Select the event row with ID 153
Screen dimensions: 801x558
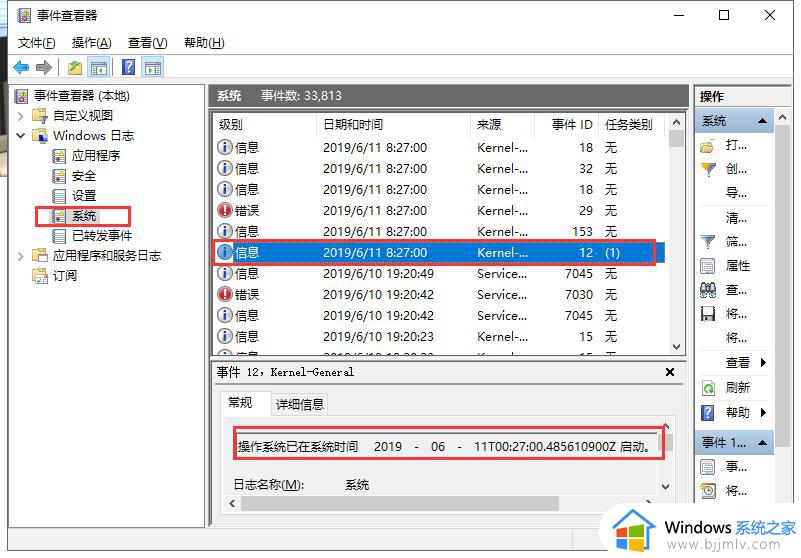(439, 232)
